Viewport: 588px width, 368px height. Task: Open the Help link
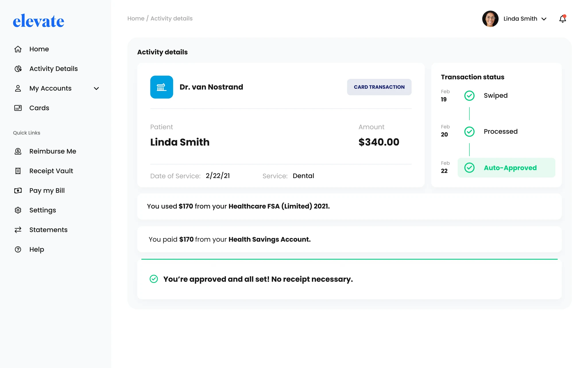click(36, 249)
